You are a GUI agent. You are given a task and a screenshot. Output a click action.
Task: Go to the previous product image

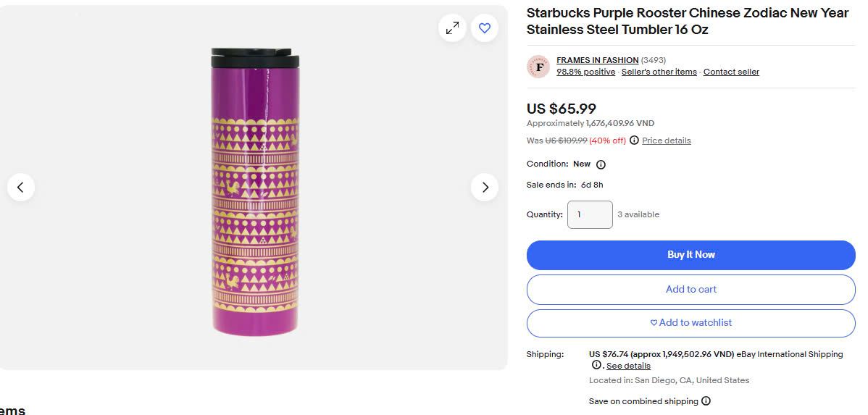(x=21, y=188)
